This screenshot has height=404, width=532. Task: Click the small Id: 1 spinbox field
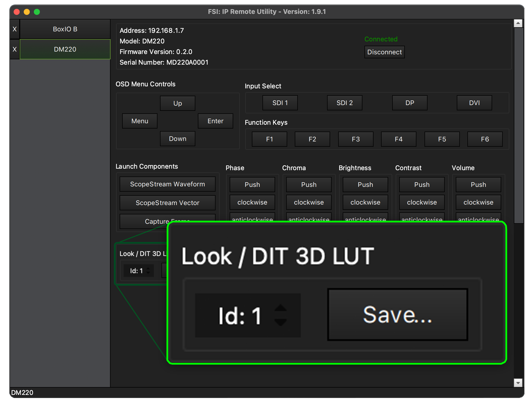coord(136,271)
